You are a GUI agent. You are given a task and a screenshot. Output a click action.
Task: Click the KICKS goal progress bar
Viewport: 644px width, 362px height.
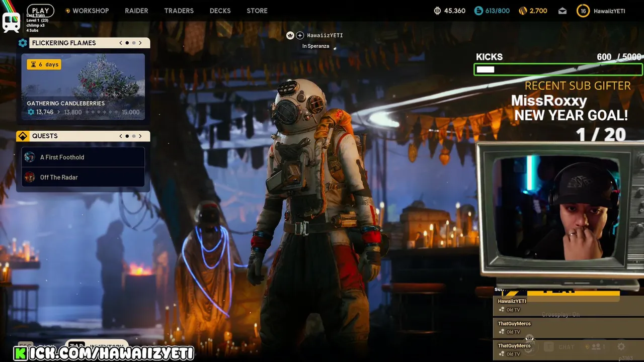pyautogui.click(x=558, y=69)
